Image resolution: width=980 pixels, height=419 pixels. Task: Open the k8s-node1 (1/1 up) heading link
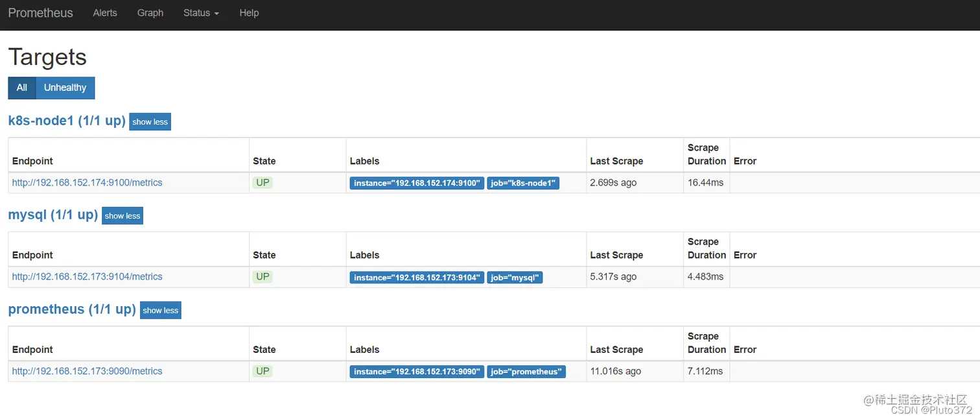point(67,121)
